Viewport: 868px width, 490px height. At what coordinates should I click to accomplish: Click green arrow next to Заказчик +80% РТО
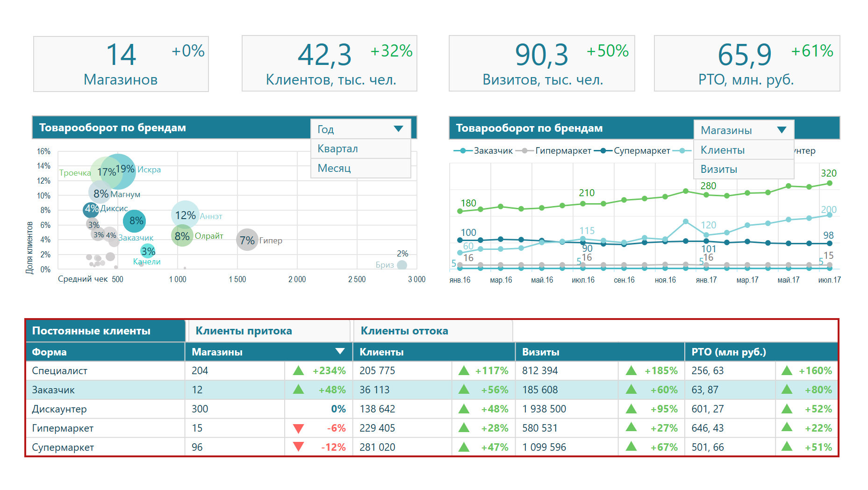coord(787,389)
